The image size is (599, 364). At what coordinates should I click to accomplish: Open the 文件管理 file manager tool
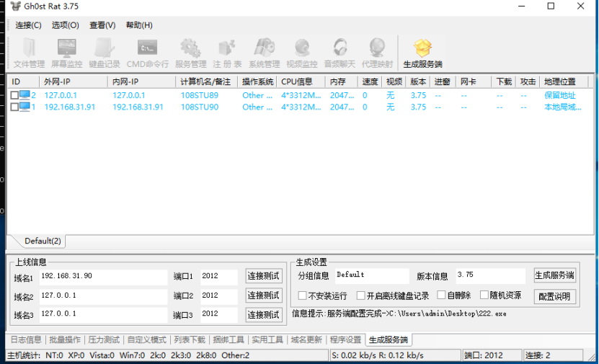[29, 53]
